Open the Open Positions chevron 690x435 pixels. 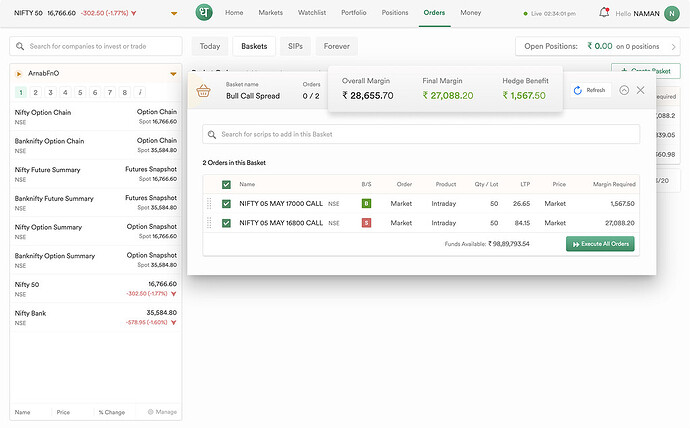click(x=673, y=46)
